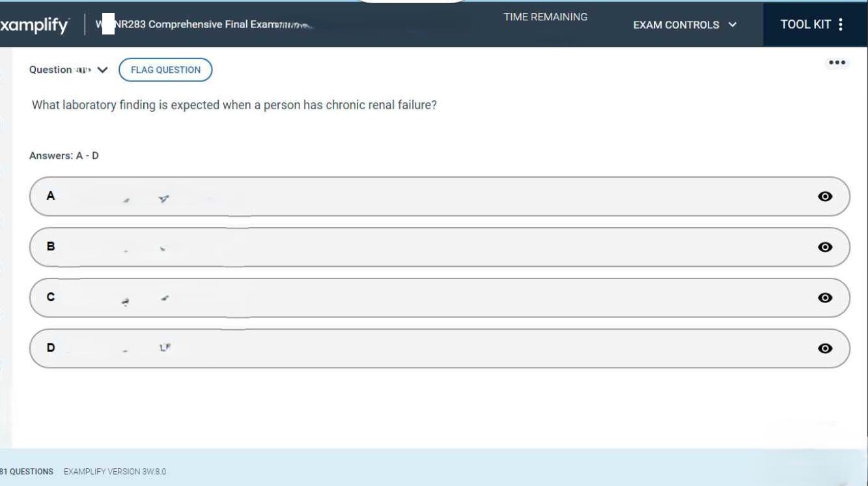Open the three-dot more options menu
The height and width of the screenshot is (486, 868).
tap(837, 63)
